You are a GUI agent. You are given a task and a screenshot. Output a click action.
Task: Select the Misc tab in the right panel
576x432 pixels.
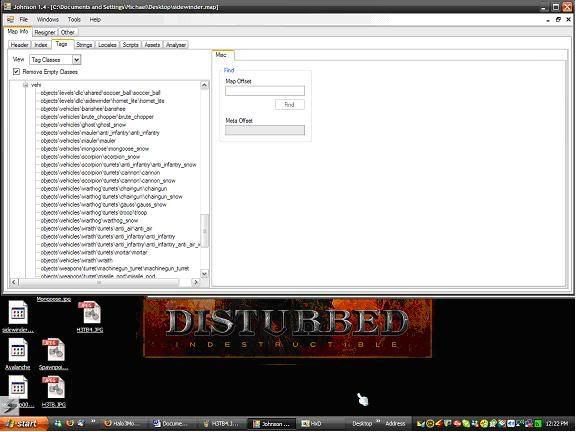[222, 55]
